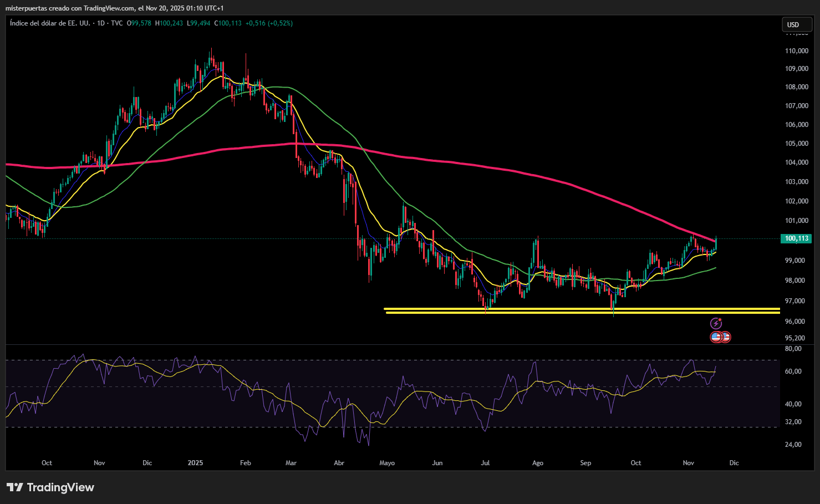Click the 80,00 RSI scale label
This screenshot has height=504, width=820.
pyautogui.click(x=793, y=349)
